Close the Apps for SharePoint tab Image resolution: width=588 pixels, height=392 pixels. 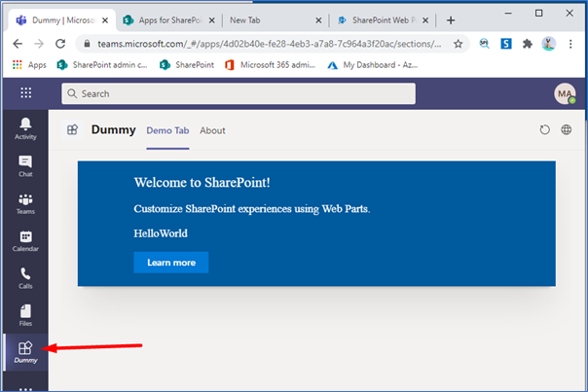212,20
